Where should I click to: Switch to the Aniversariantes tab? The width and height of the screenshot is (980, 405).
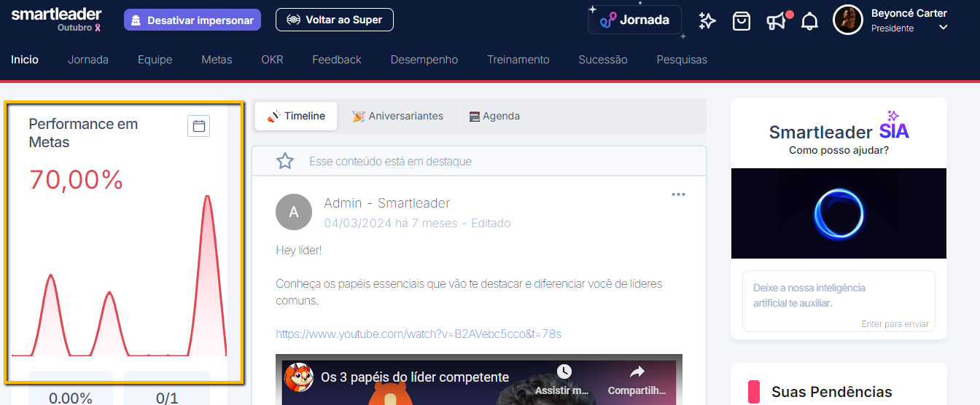(397, 116)
